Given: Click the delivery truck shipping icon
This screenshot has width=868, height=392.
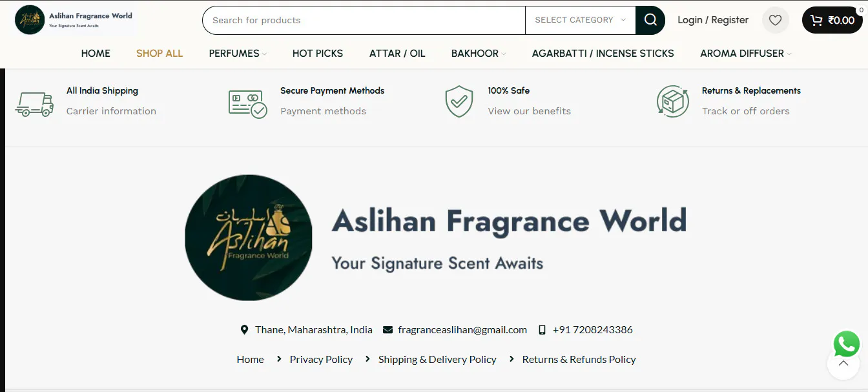Looking at the screenshot, I should pyautogui.click(x=34, y=103).
